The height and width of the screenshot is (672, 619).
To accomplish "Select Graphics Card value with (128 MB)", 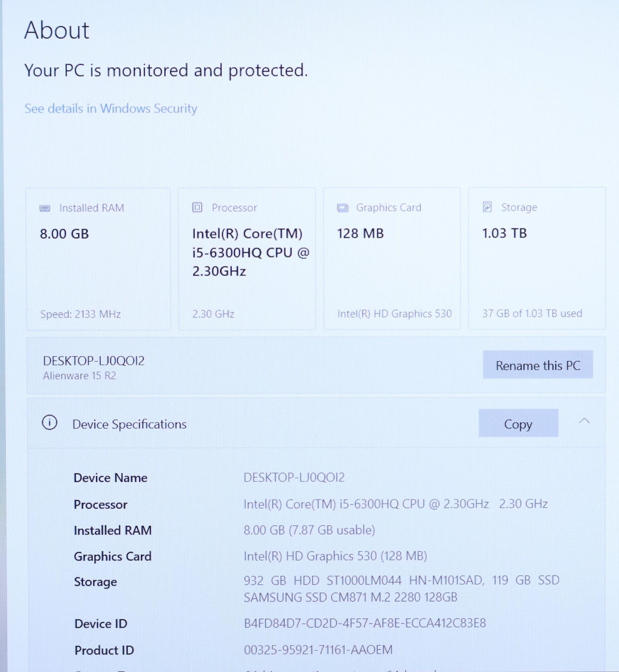I will click(x=335, y=556).
